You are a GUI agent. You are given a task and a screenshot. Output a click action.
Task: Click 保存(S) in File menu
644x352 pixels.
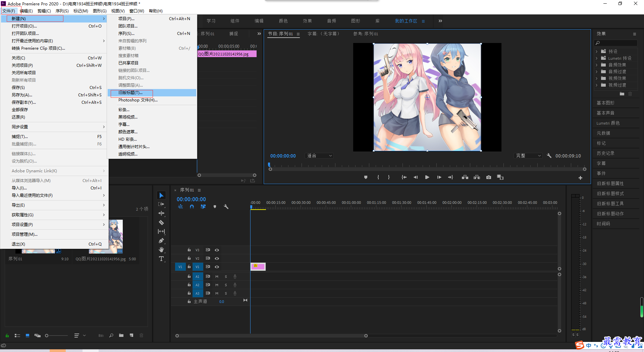coord(54,87)
